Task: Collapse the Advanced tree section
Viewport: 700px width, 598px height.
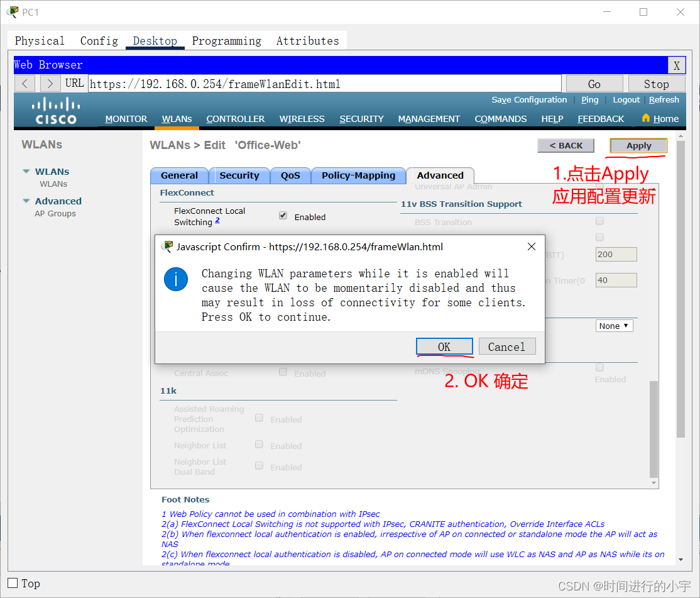Action: 26,201
